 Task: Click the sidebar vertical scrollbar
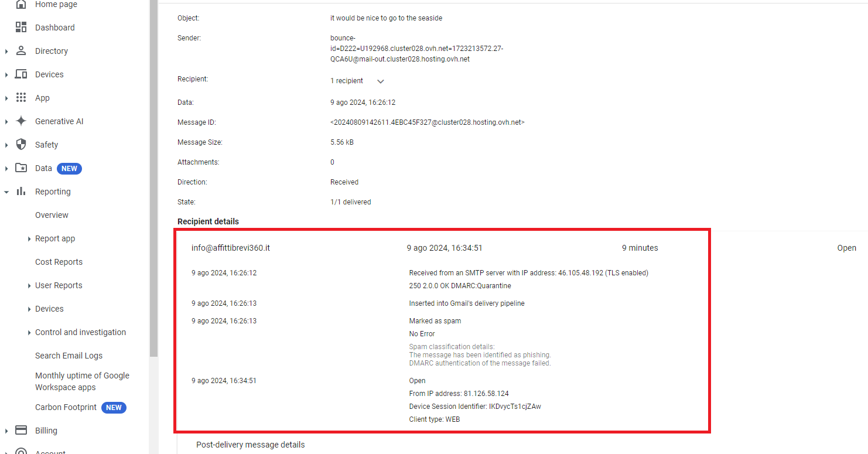coord(153,176)
